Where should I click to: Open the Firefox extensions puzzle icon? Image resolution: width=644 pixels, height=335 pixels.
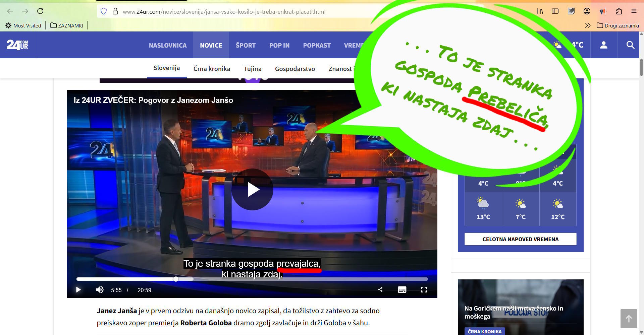point(619,11)
